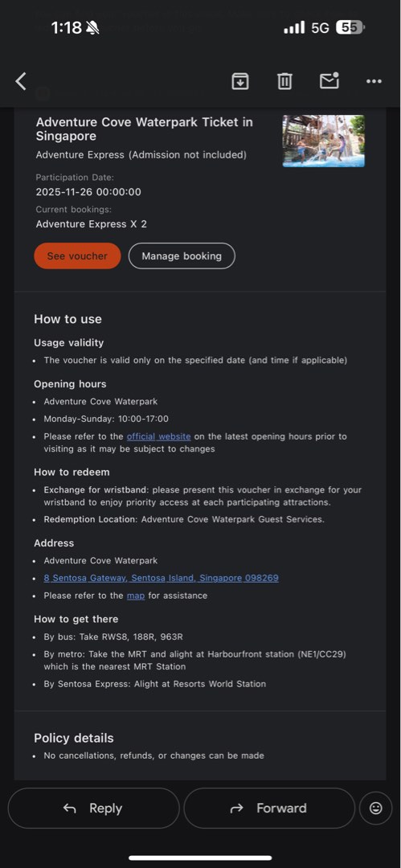Select the Adventure Cove Waterpark Ticket title

tap(145, 129)
